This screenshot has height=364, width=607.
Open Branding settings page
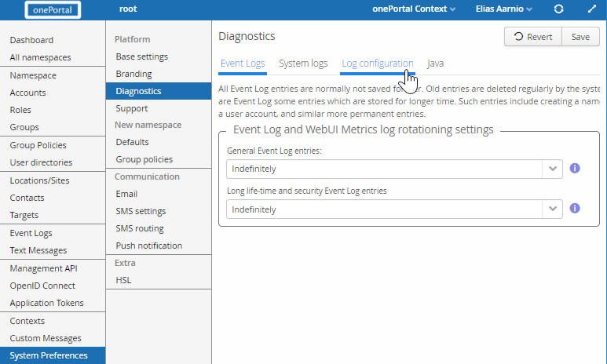point(133,74)
